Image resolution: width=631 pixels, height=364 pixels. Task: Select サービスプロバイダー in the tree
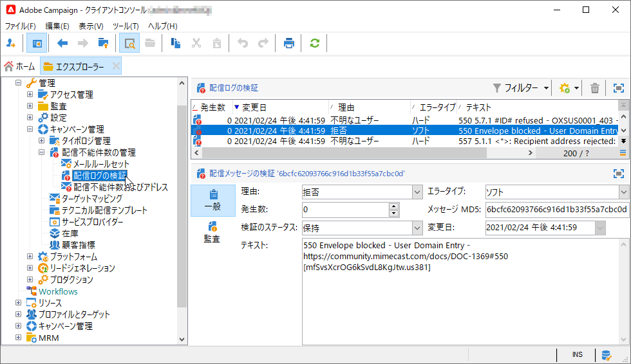tap(92, 222)
